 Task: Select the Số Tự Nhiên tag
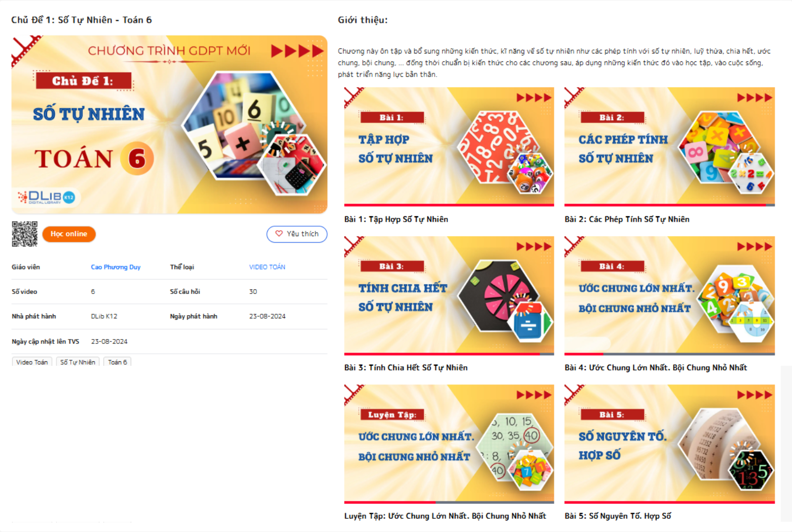78,362
